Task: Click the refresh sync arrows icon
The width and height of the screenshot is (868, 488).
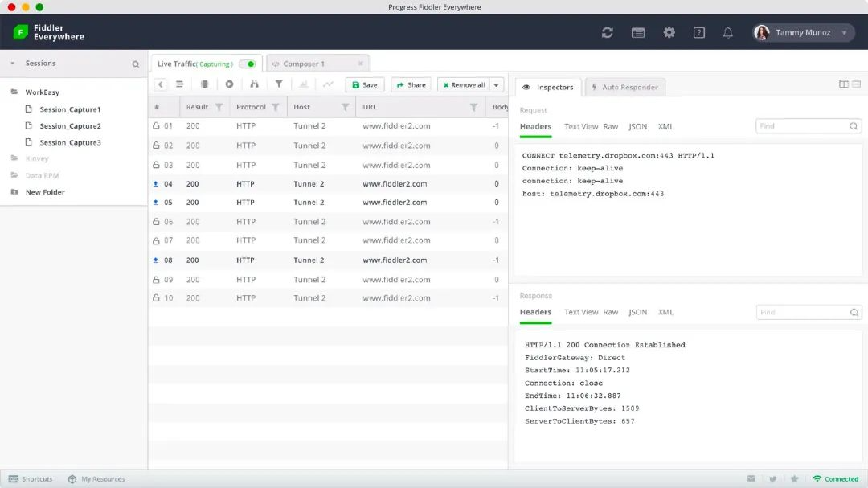Action: [x=607, y=33]
